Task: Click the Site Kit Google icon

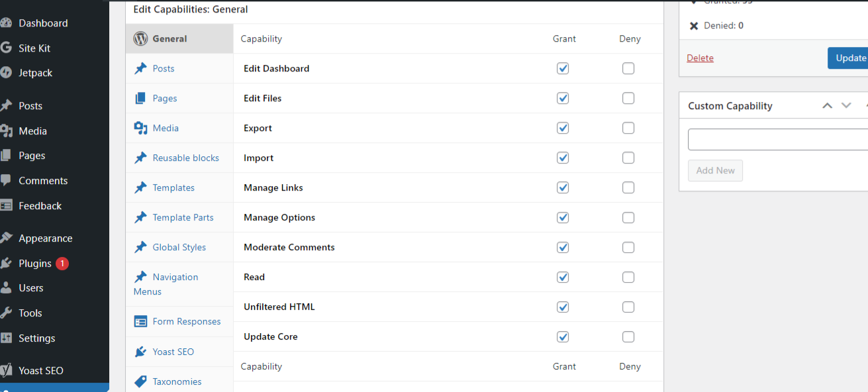Action: 6,48
